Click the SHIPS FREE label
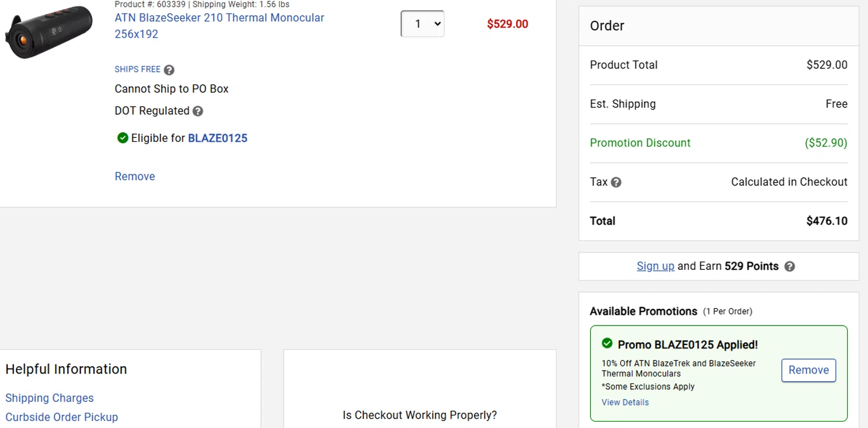Viewport: 868px width, 428px height. pos(137,69)
